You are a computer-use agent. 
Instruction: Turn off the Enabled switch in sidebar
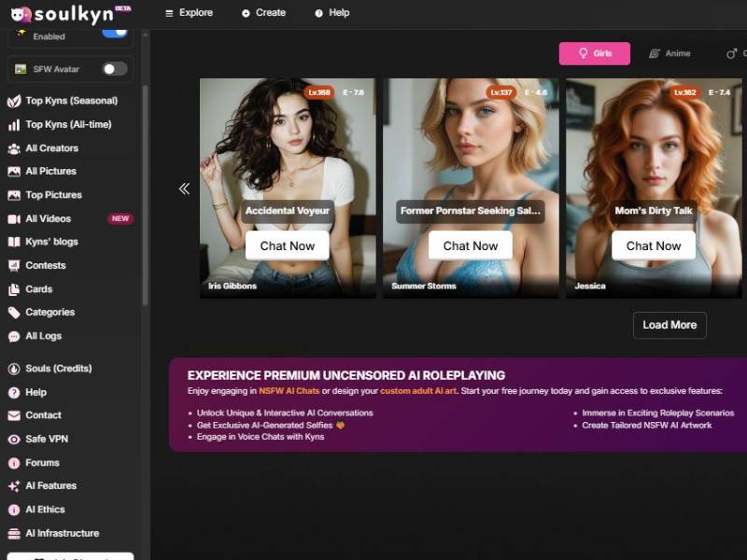click(115, 33)
